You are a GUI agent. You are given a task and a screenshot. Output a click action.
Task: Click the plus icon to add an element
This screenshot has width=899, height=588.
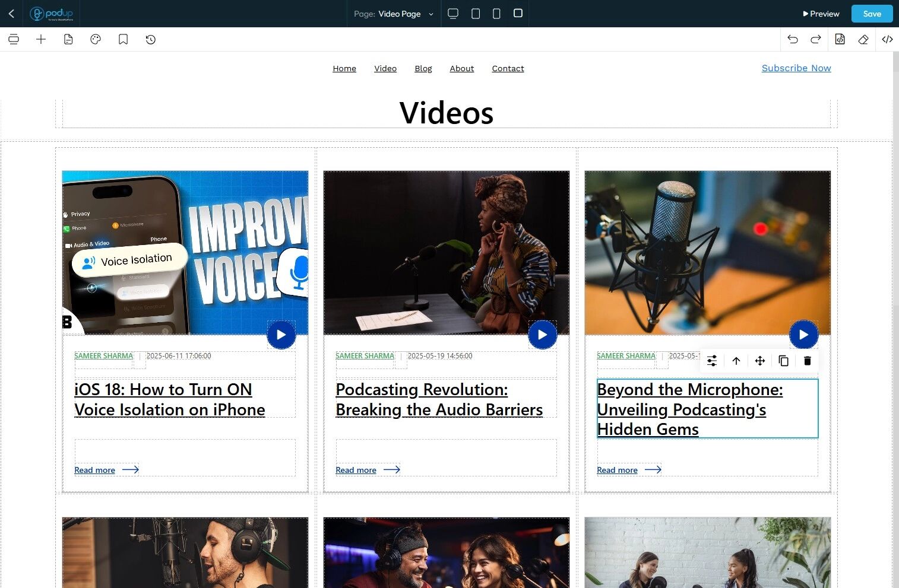pos(41,40)
